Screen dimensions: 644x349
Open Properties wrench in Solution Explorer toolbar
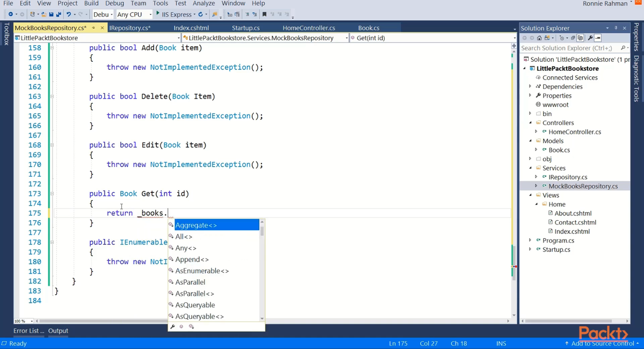(x=590, y=38)
